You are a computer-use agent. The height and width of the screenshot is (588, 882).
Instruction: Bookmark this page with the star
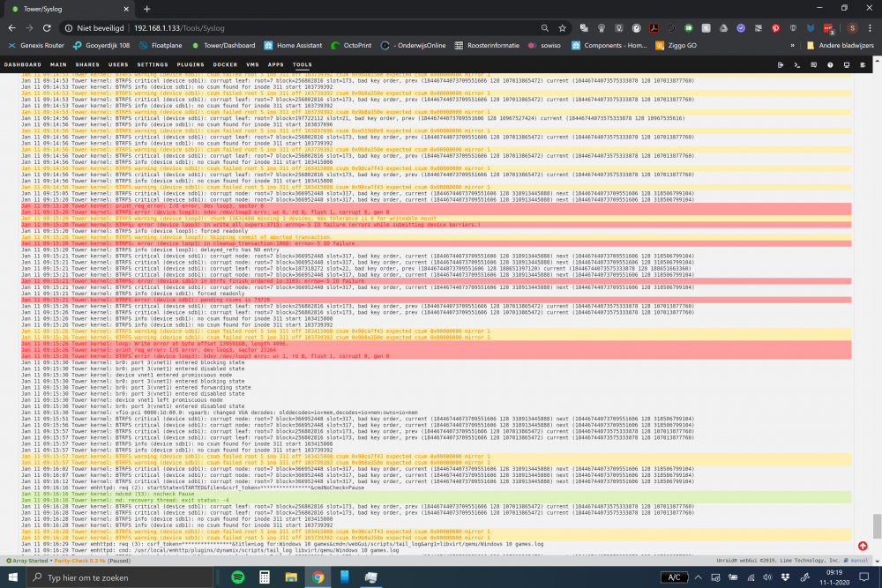pyautogui.click(x=562, y=28)
